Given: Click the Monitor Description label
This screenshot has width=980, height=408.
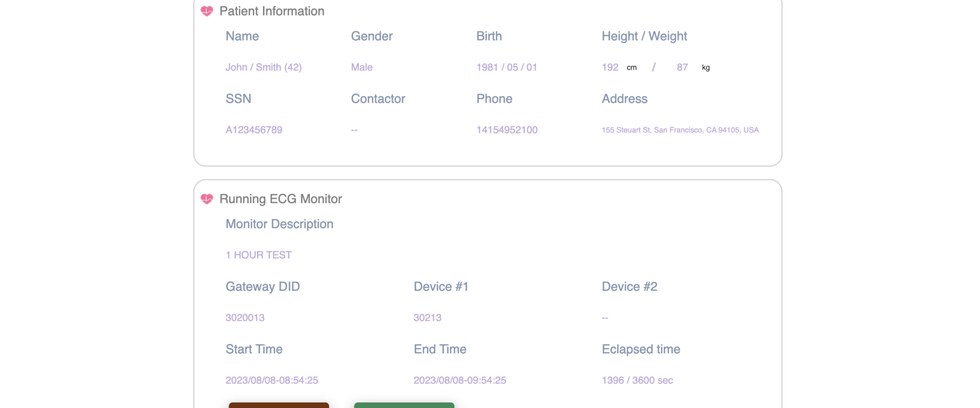Looking at the screenshot, I should tap(280, 224).
